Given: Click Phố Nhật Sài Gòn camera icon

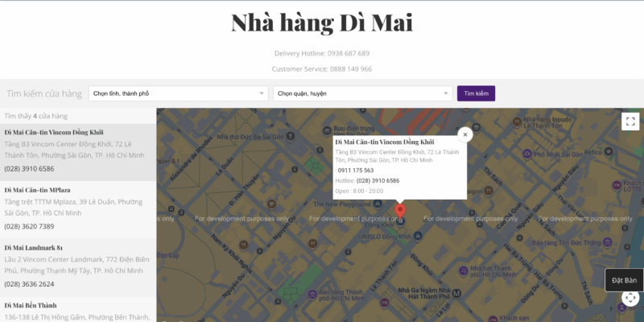Looking at the screenshot, I should (x=527, y=155).
